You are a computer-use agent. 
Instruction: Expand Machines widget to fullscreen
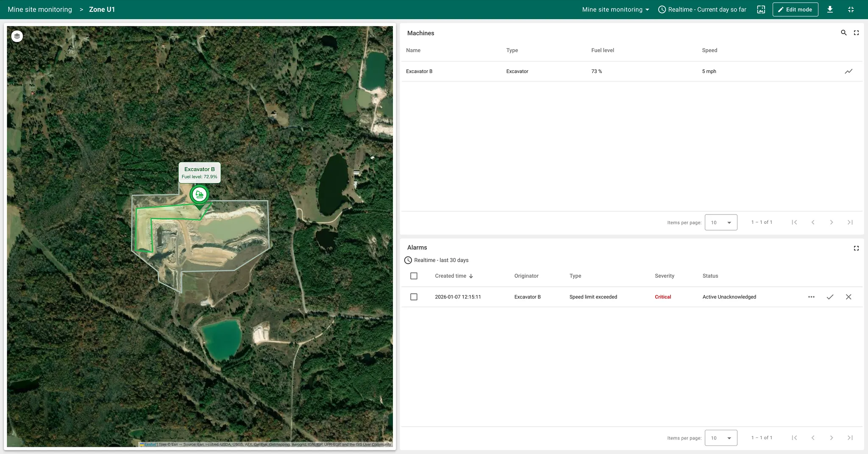(856, 33)
